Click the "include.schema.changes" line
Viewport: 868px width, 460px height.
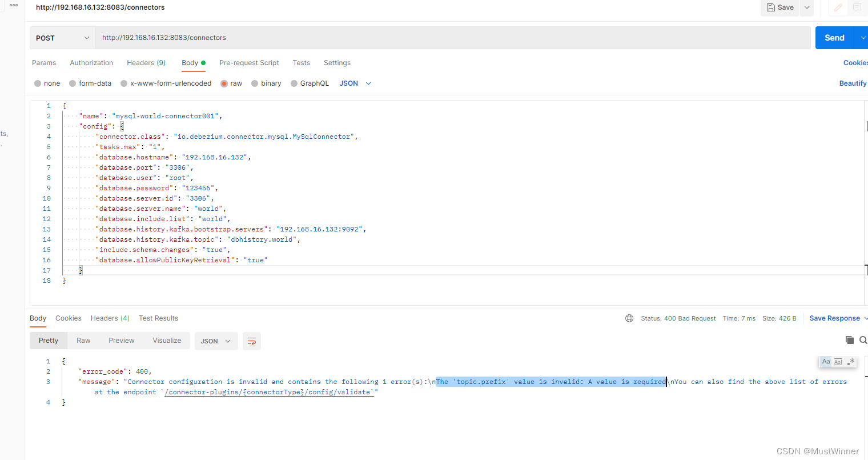pos(163,250)
